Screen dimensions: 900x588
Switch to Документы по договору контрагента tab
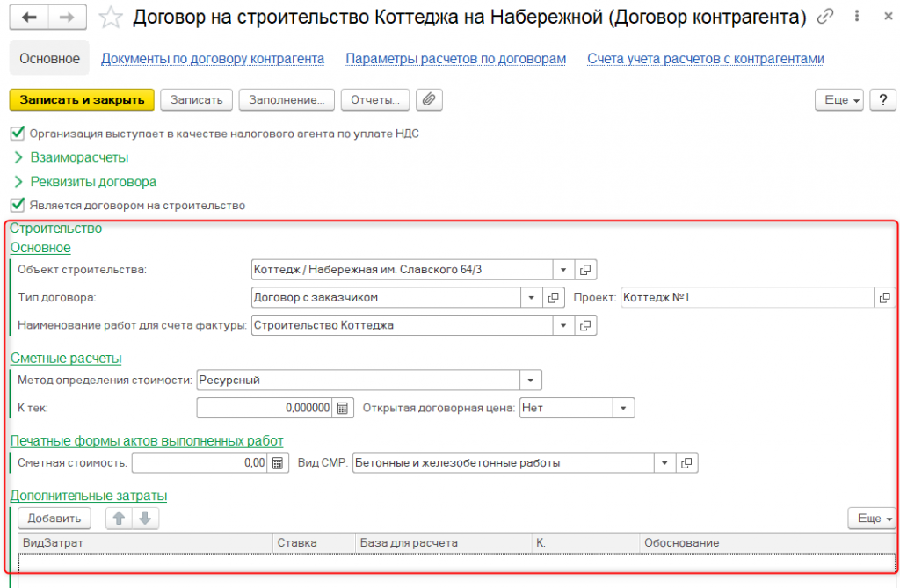coord(213,59)
